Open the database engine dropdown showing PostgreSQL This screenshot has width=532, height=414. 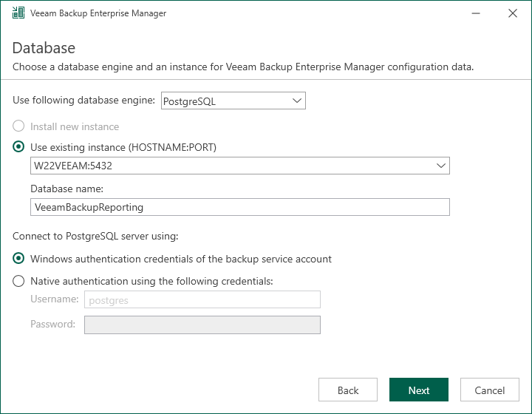click(x=233, y=101)
